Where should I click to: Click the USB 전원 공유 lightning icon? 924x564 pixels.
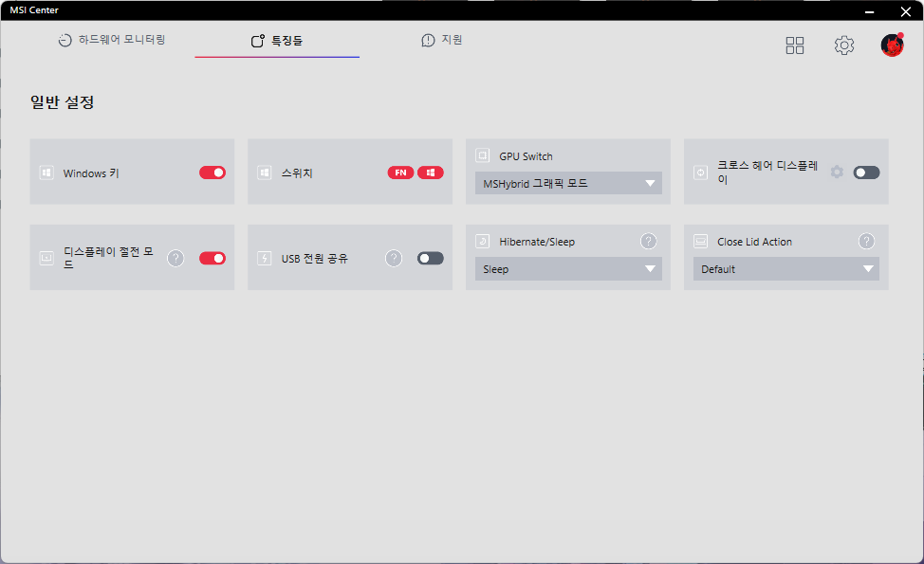coord(265,258)
